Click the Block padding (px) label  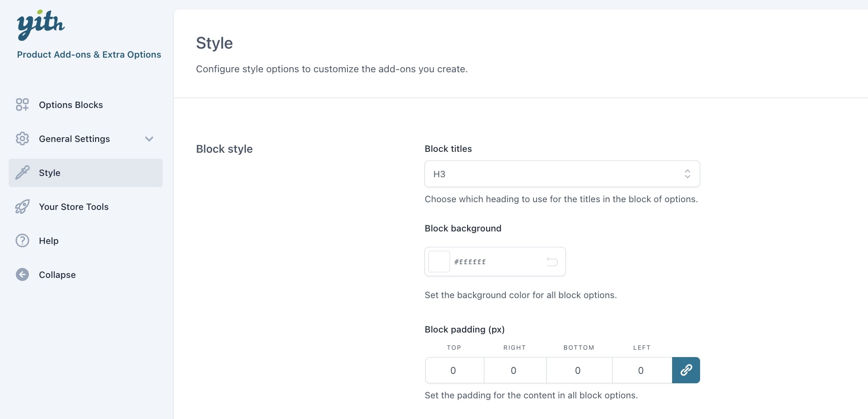click(x=465, y=329)
